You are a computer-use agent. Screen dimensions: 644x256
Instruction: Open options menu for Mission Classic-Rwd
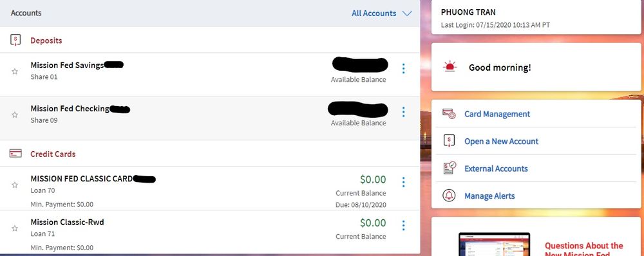point(403,225)
